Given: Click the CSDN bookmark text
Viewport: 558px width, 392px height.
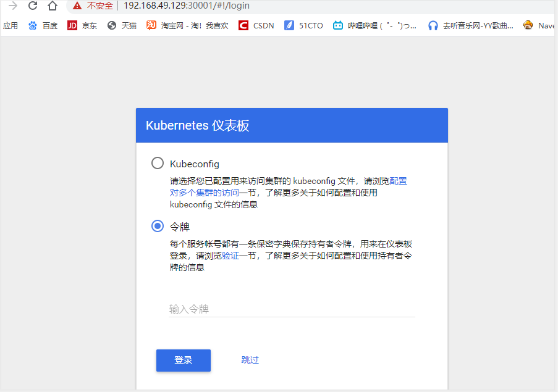Looking at the screenshot, I should point(264,25).
